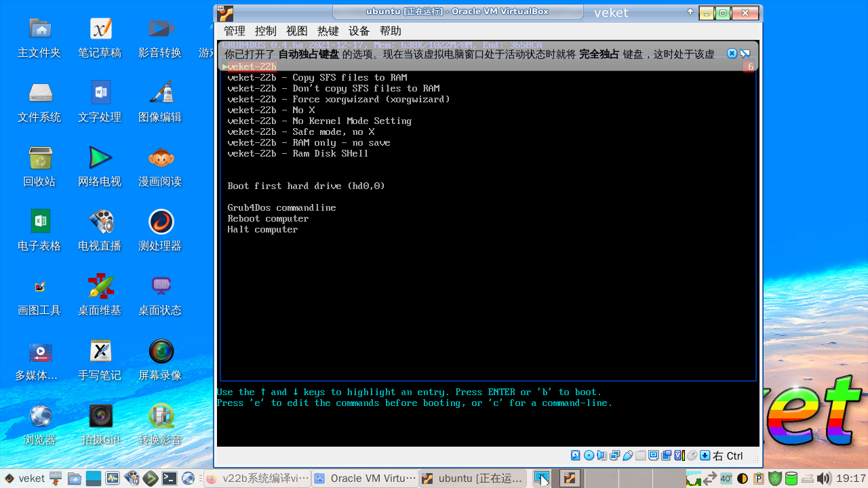The image size is (868, 488).
Task: Open the 设备 menu
Action: (x=359, y=31)
